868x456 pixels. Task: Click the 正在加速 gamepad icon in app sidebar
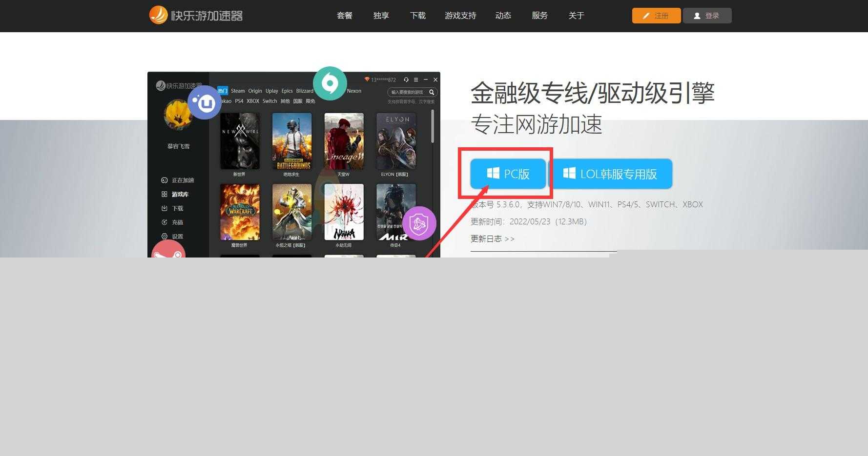click(x=165, y=180)
